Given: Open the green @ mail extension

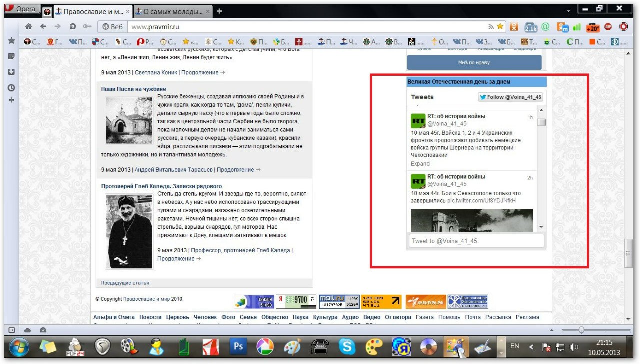Looking at the screenshot, I should coord(546,27).
